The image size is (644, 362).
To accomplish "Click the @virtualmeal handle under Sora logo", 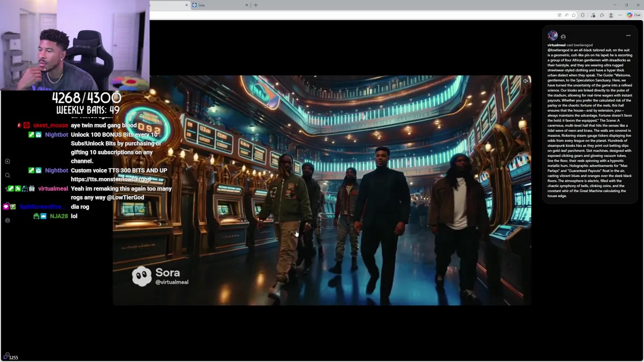I will point(172,282).
